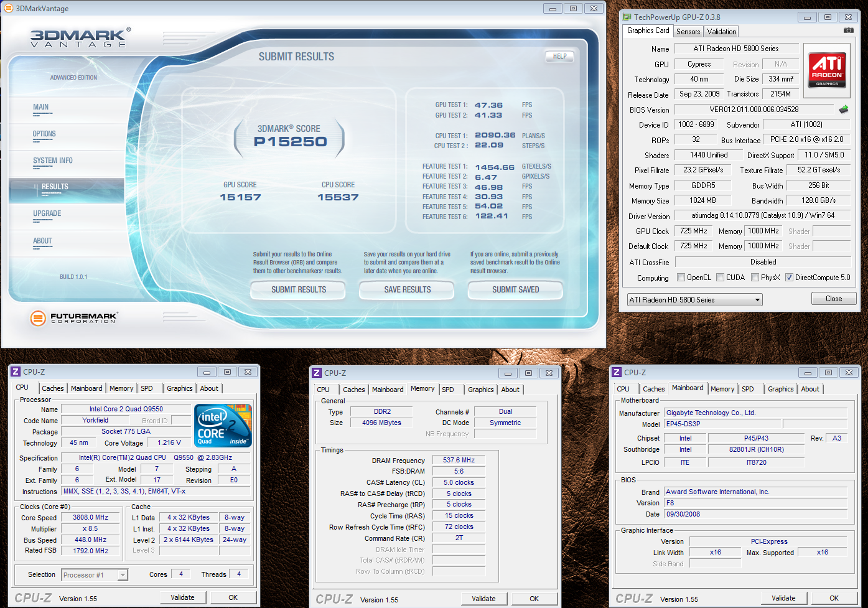Click the Gigabyte Technology manufacturer field
This screenshot has height=608, width=868.
coord(755,413)
